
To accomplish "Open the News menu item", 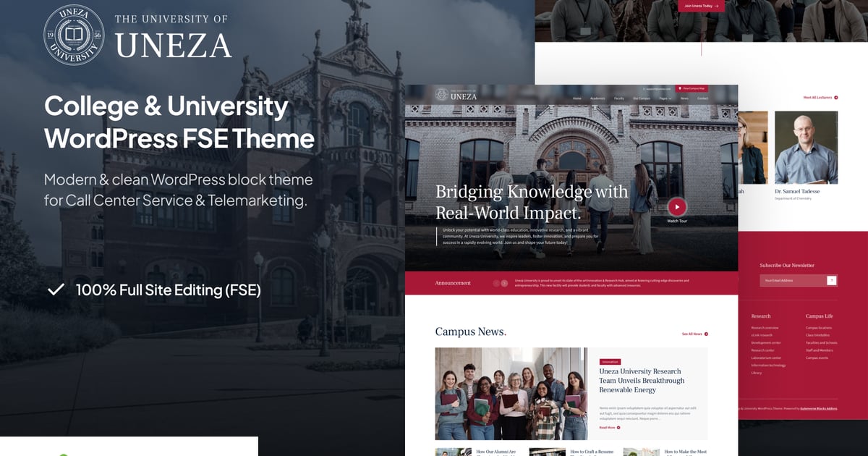I will (684, 98).
